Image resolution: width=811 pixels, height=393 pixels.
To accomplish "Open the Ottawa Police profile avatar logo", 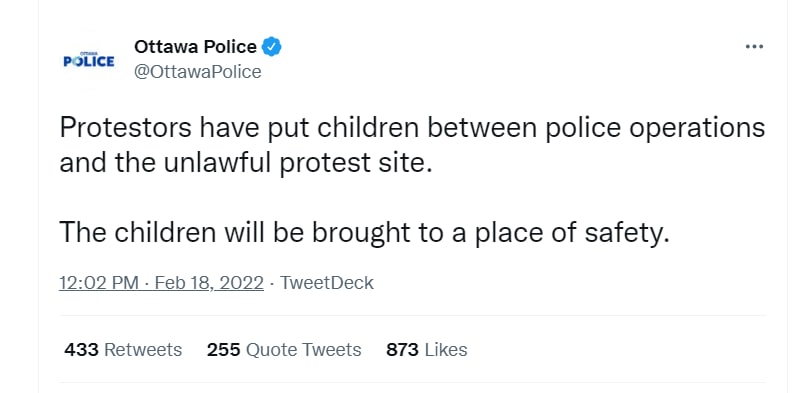I will pos(88,61).
